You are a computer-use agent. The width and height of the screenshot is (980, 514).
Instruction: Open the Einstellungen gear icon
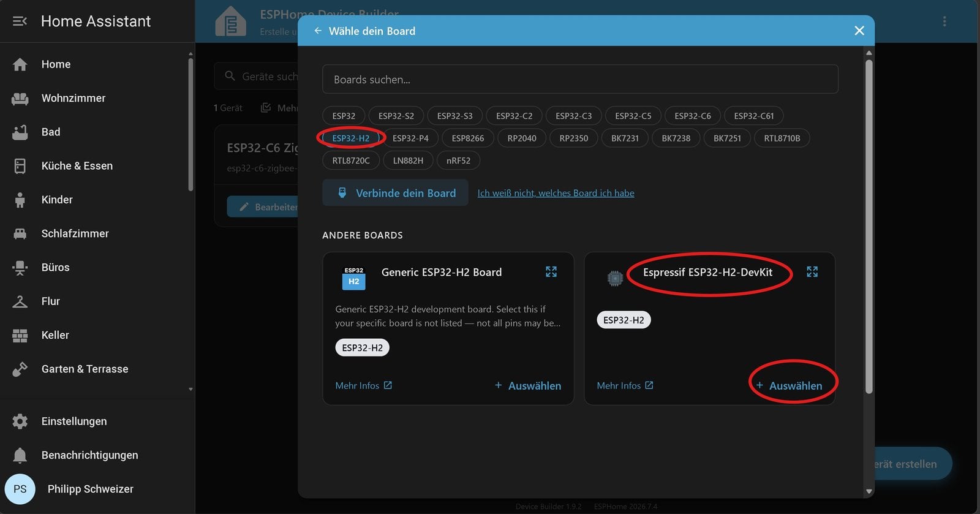[20, 421]
